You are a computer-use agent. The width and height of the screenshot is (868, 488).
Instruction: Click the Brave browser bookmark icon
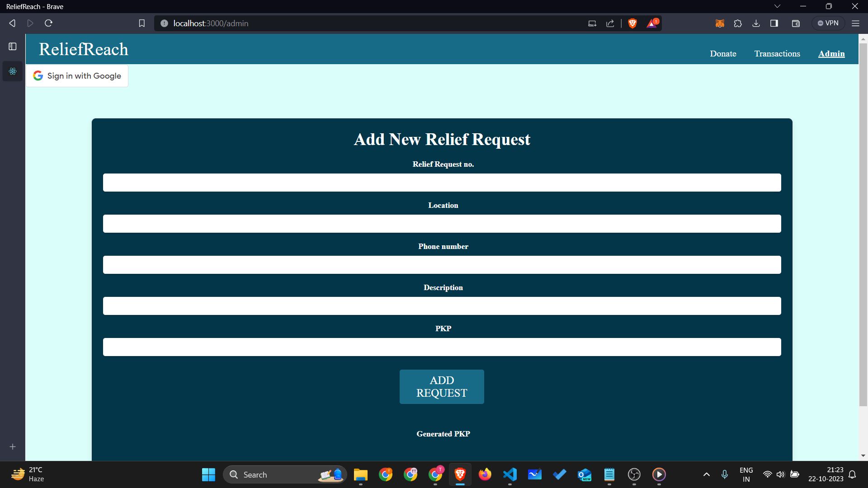pyautogui.click(x=142, y=23)
